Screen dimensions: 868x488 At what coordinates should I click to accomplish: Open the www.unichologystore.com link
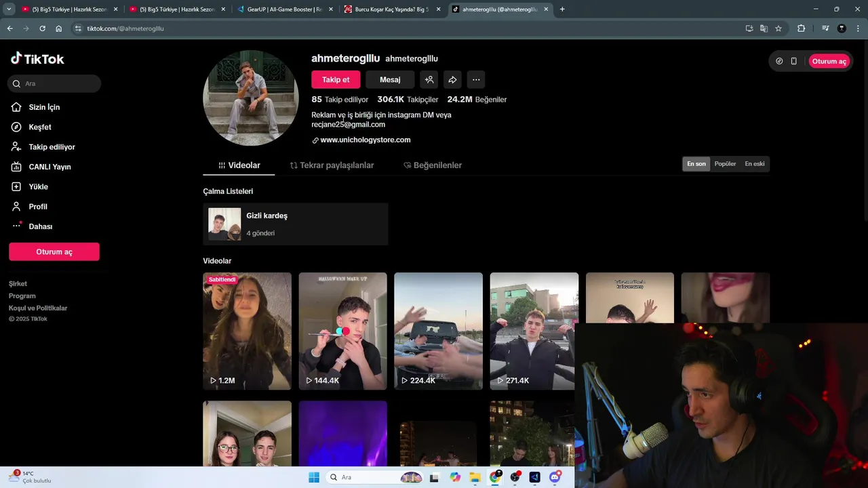click(x=365, y=140)
